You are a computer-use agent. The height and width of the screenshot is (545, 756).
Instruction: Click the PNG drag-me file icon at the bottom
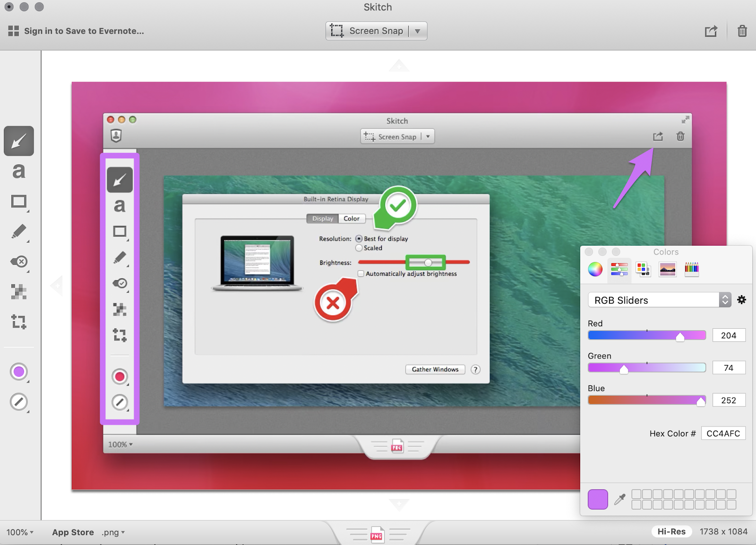377,535
